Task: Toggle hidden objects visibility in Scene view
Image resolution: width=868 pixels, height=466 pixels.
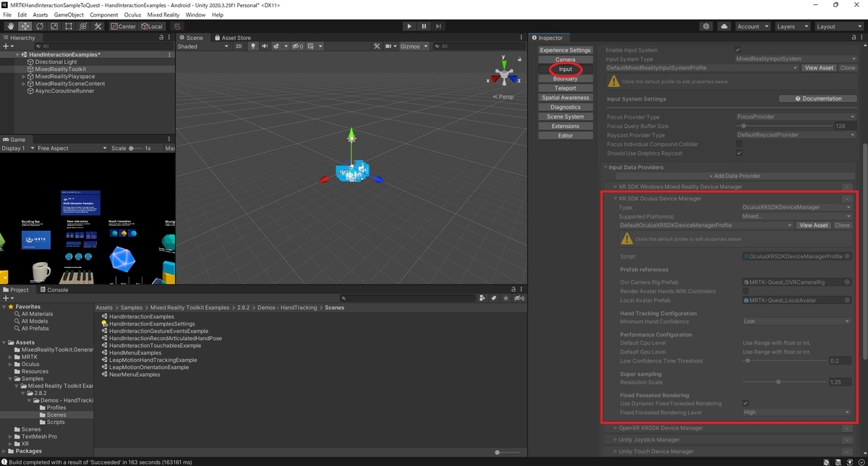Action: click(x=297, y=46)
